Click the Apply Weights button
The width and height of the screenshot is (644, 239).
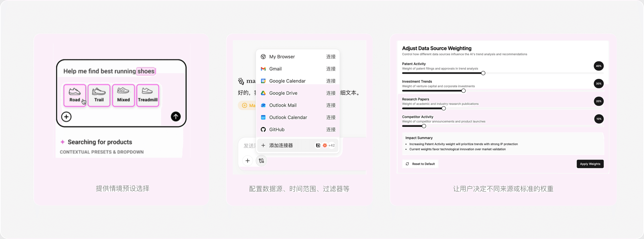pyautogui.click(x=590, y=164)
